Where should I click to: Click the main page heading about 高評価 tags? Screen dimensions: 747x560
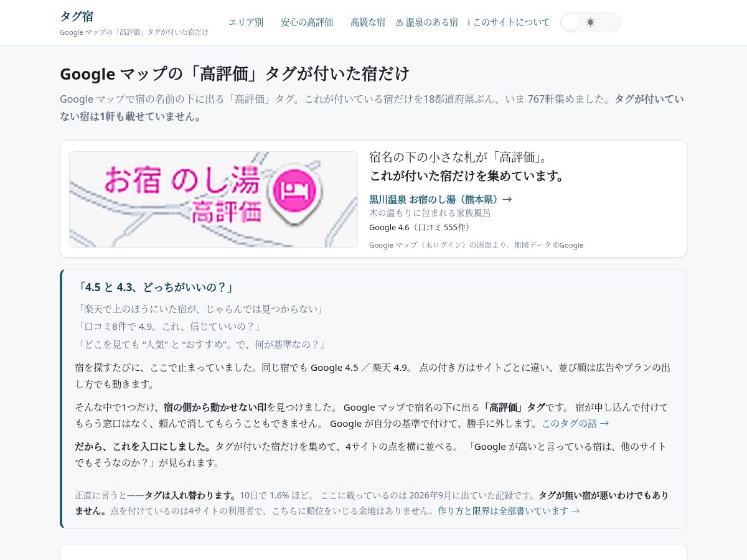point(235,73)
